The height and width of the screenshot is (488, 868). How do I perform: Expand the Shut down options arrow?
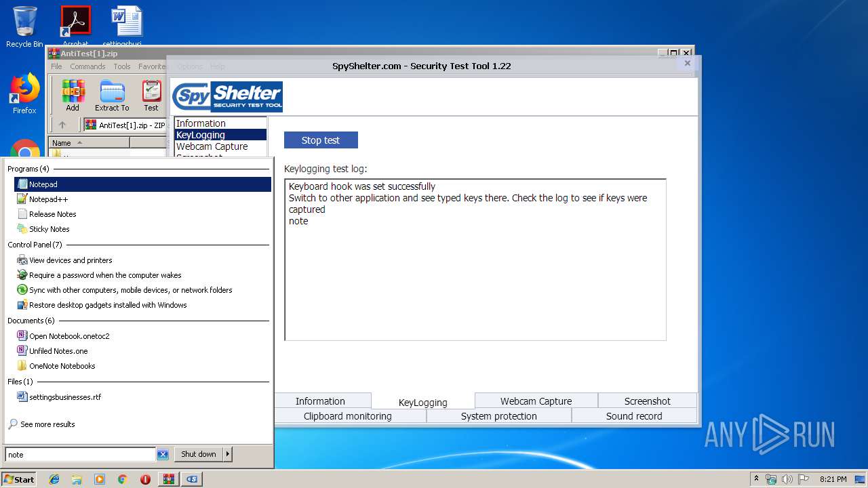[x=228, y=454]
